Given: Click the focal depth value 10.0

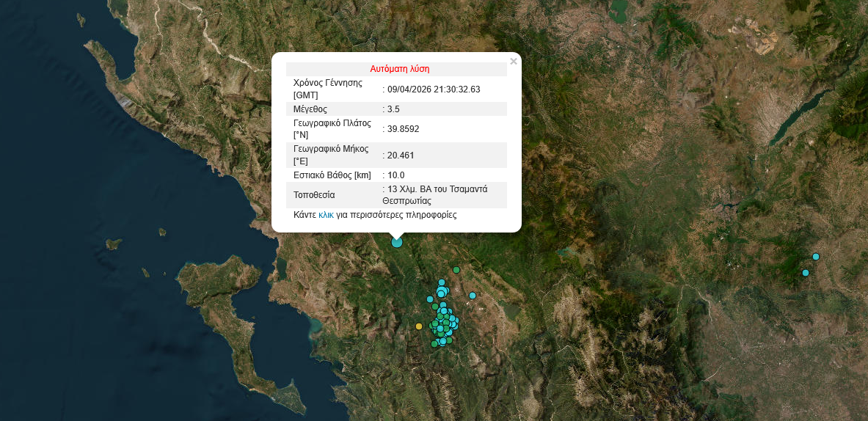Looking at the screenshot, I should 396,175.
